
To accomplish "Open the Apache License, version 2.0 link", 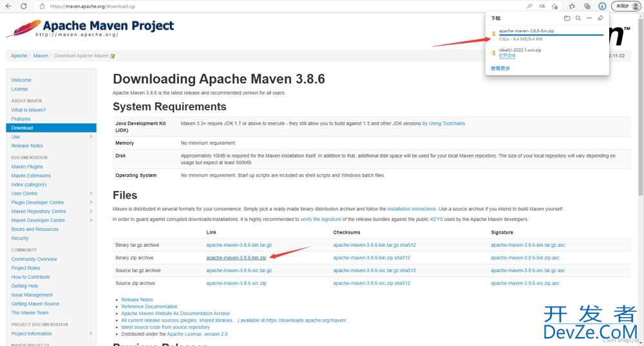I will [x=197, y=334].
